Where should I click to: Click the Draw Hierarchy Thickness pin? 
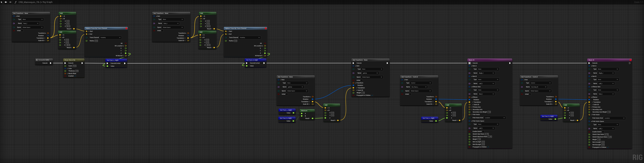tap(65, 71)
